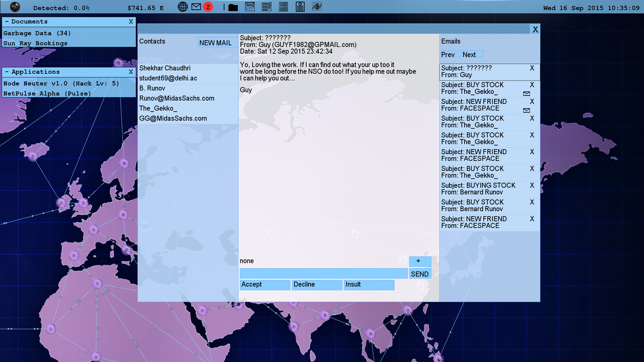Click the attachment envelope on the second BUY STOCK email

coord(527,94)
